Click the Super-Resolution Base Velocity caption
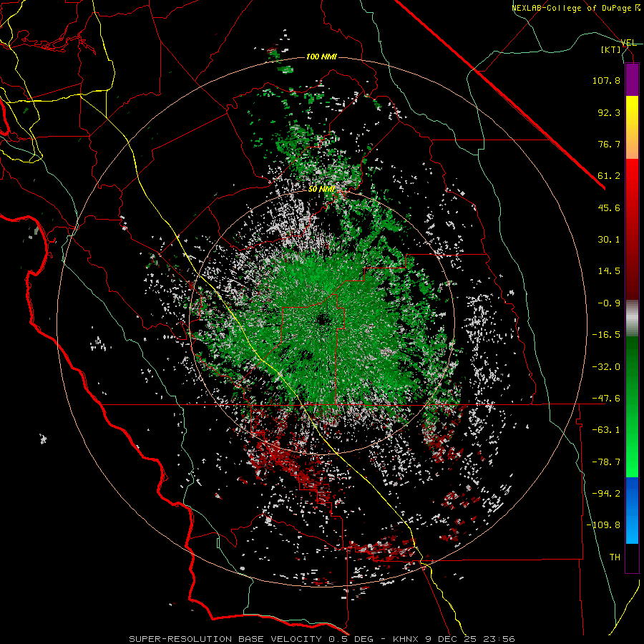Image resolution: width=644 pixels, height=644 pixels. 322,639
